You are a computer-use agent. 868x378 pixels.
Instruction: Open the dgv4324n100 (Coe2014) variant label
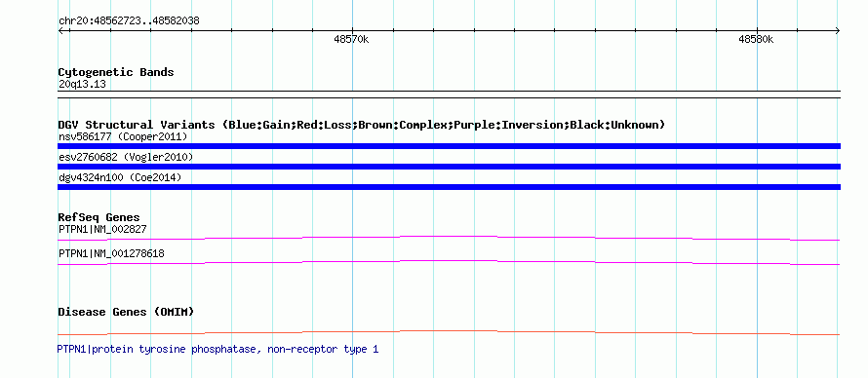[120, 177]
